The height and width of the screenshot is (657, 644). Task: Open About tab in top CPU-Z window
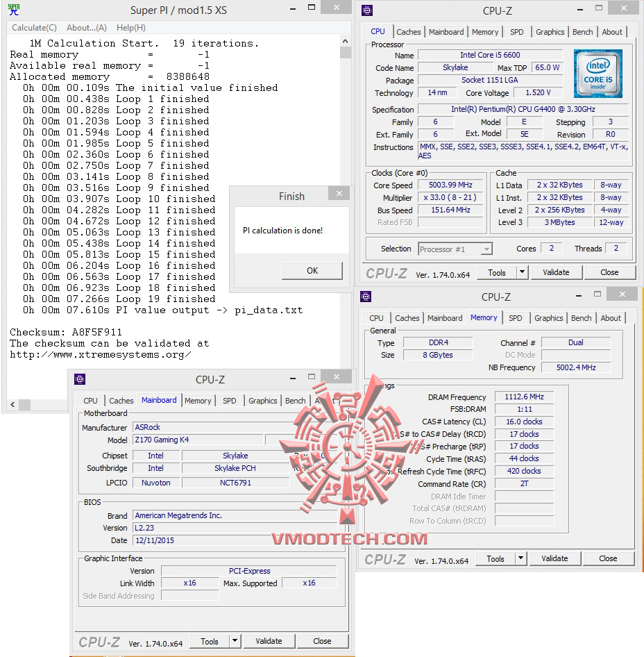click(x=612, y=32)
